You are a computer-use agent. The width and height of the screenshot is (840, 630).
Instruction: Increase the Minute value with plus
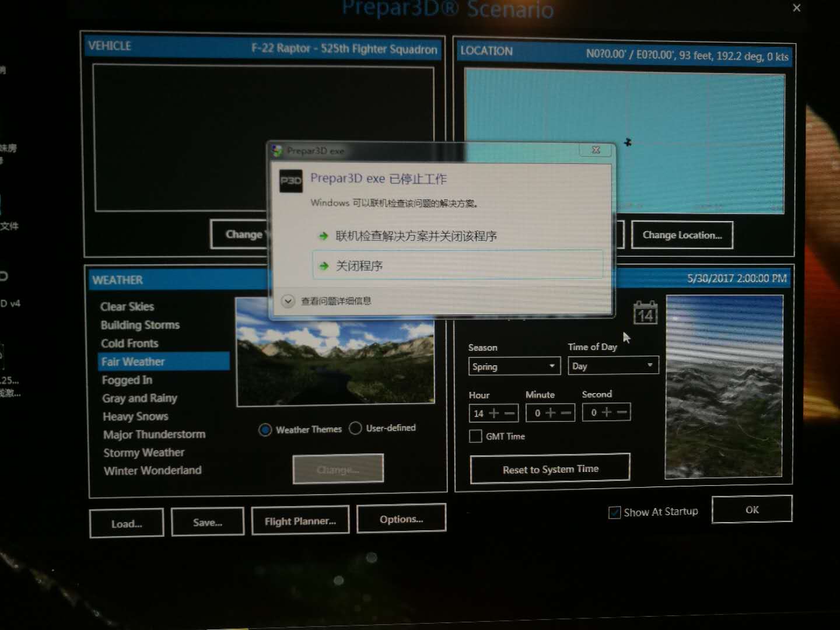pos(550,412)
